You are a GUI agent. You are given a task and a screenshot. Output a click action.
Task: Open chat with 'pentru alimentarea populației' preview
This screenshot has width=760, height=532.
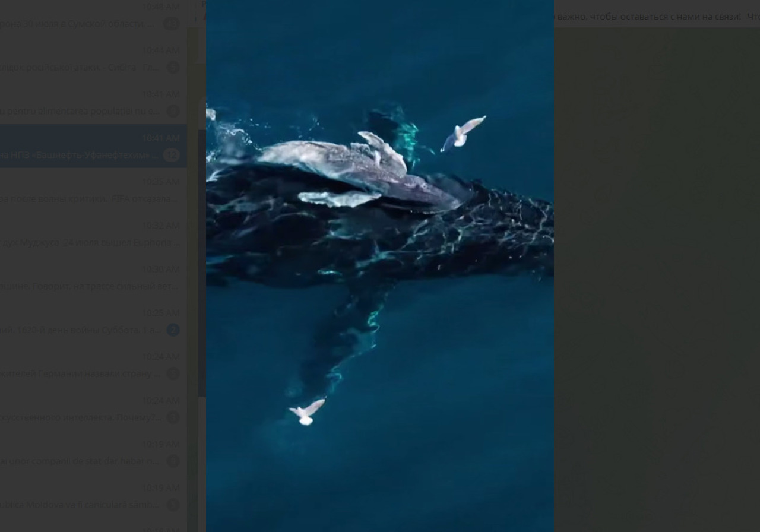(93, 103)
